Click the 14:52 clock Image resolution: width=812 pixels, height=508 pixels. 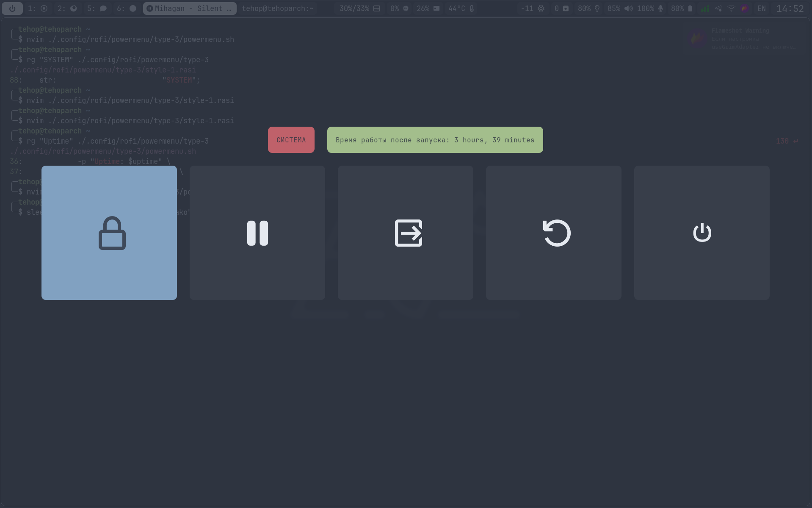[790, 8]
